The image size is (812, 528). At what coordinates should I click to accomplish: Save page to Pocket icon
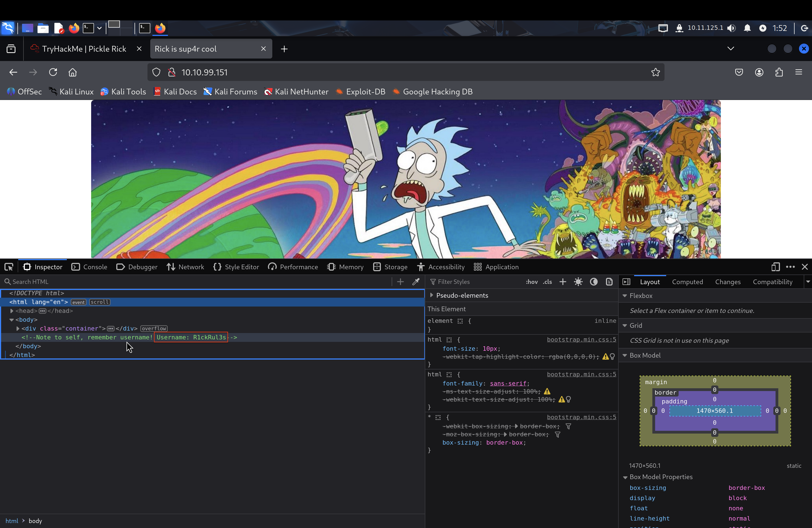coord(739,72)
